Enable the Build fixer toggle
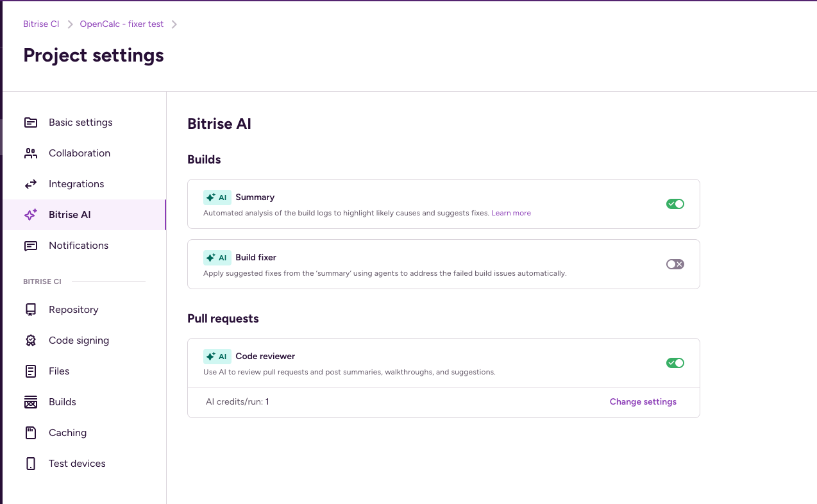The image size is (817, 504). point(675,264)
